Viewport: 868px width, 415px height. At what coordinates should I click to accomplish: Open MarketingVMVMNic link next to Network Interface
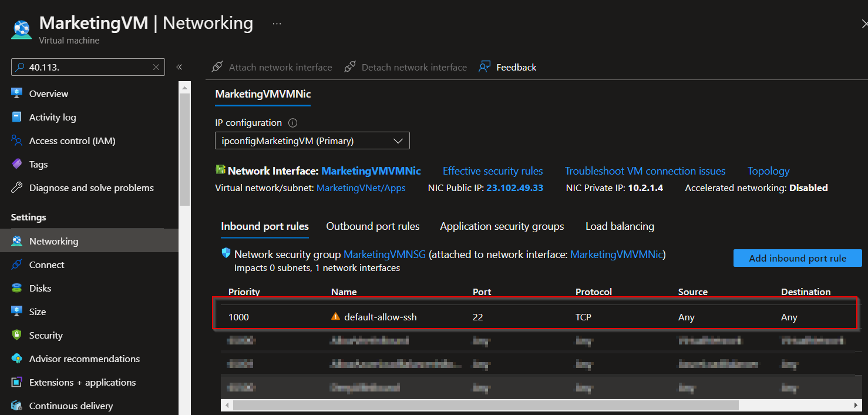coord(371,171)
